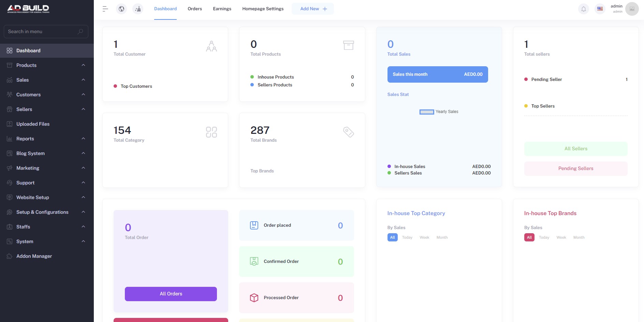
Task: Expand the Products sidebar menu
Action: pos(47,65)
